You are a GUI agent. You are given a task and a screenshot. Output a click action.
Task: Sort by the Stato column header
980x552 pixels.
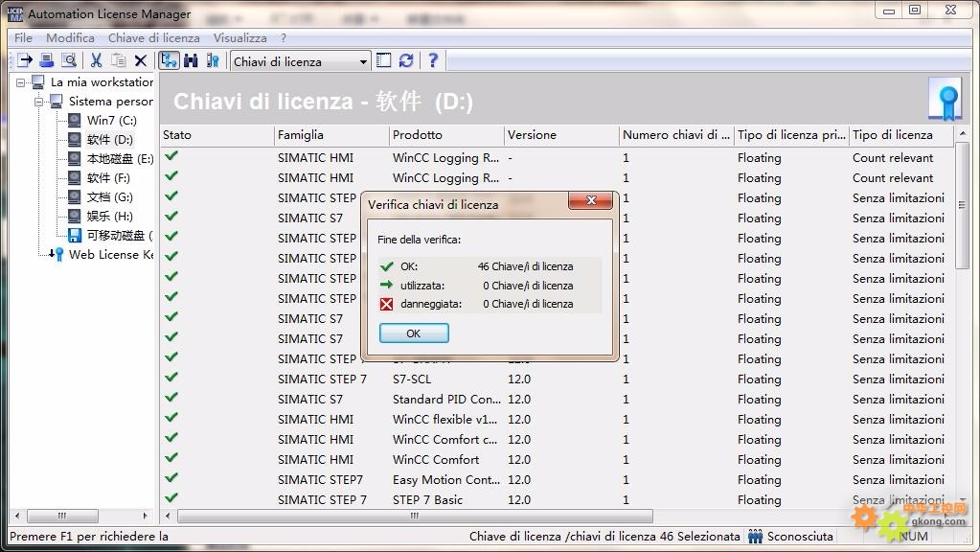[x=217, y=135]
